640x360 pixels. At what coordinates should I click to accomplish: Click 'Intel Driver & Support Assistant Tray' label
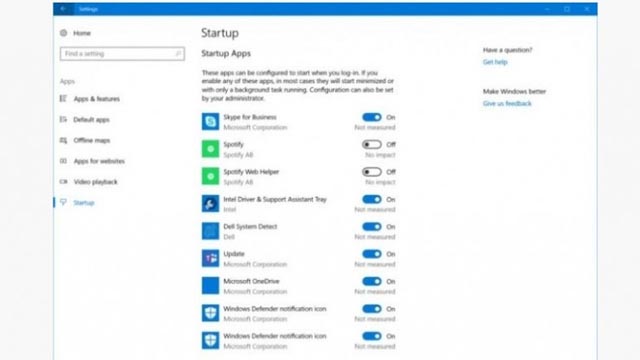pyautogui.click(x=275, y=200)
